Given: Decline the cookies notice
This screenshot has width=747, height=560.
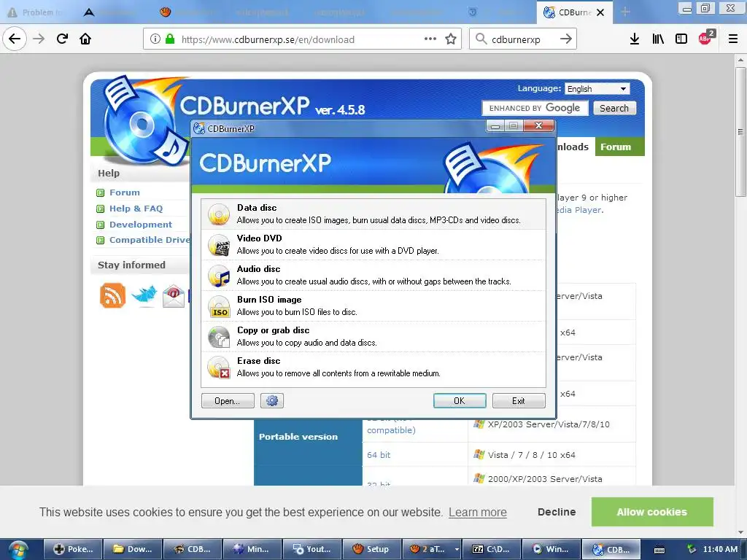Looking at the screenshot, I should 557,512.
